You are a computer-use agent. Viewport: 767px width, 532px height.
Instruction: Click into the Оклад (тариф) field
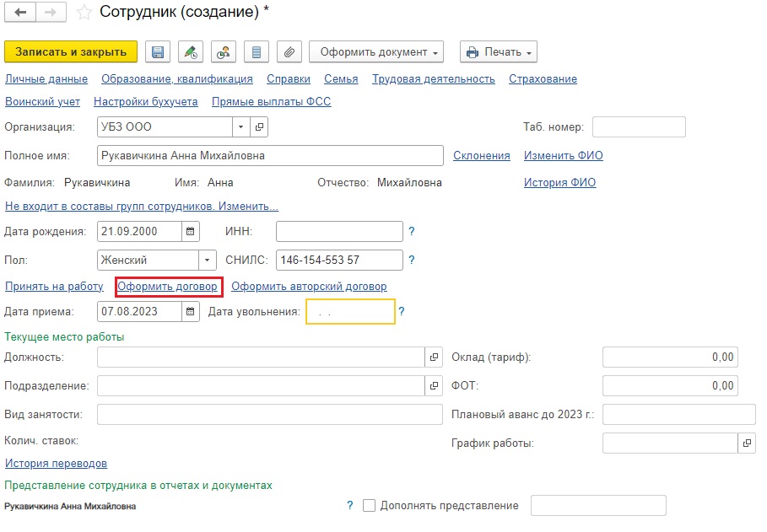click(670, 357)
